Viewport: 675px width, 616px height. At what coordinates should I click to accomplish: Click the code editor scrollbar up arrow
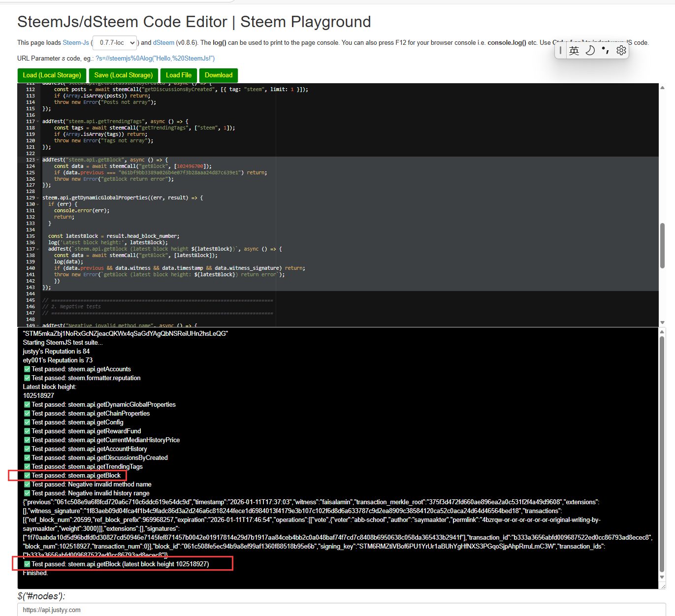point(662,87)
